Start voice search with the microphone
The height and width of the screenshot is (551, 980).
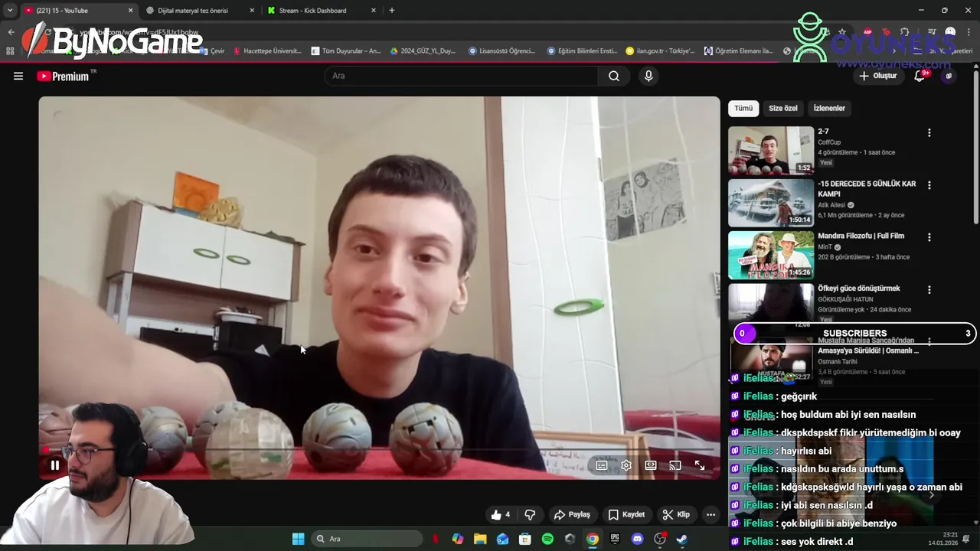pyautogui.click(x=648, y=76)
